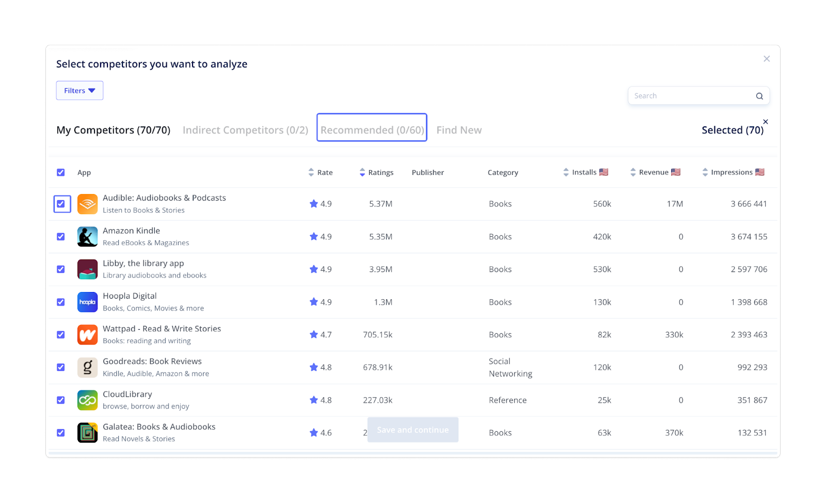Uncheck the Galatea: Books & Audiobooks checkbox
Screen dimensions: 826x504
61,433
